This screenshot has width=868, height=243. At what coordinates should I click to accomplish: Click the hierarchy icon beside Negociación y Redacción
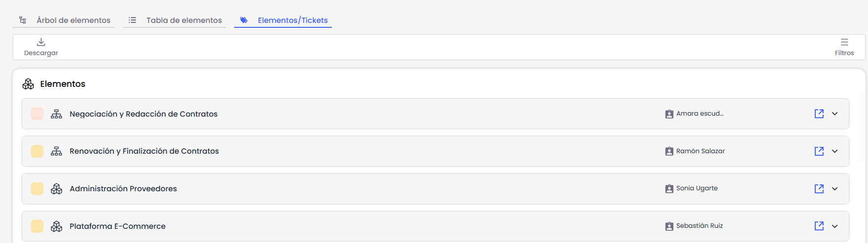tap(57, 114)
